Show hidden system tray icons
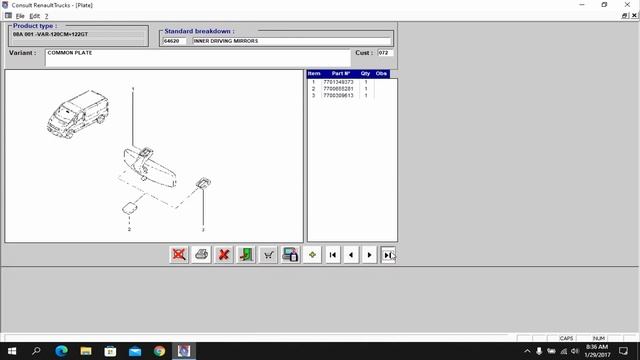The height and width of the screenshot is (360, 640). pyautogui.click(x=527, y=351)
